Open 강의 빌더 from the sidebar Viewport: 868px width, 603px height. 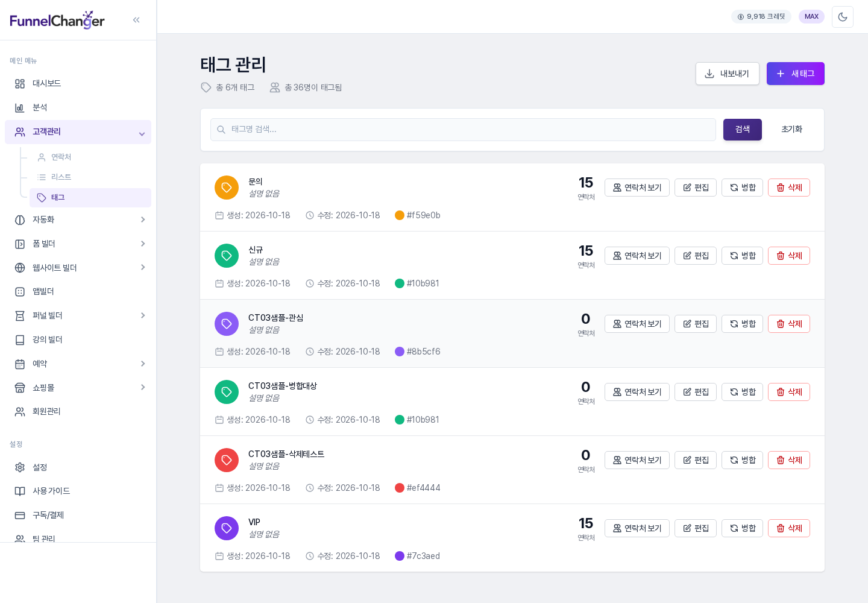[x=78, y=340]
